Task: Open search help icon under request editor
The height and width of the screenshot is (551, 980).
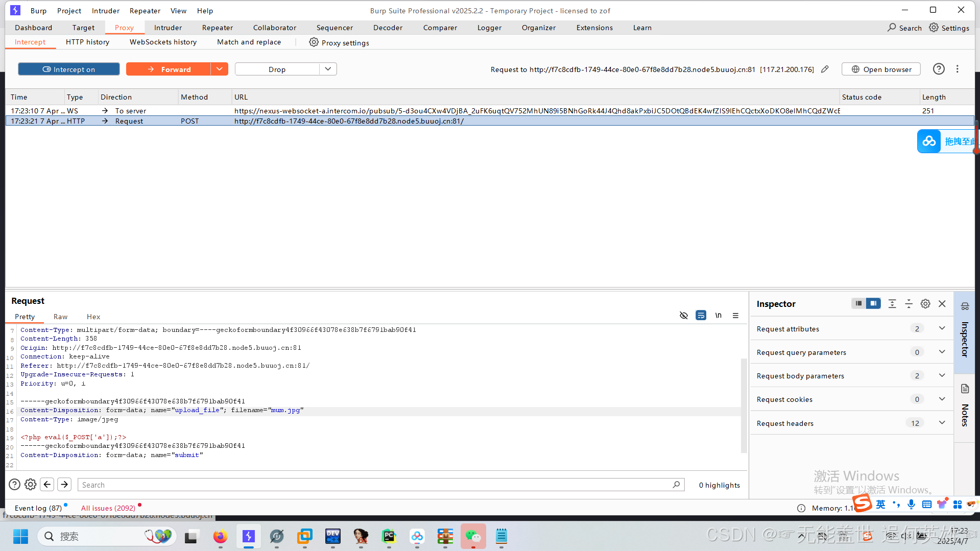Action: pos(15,485)
